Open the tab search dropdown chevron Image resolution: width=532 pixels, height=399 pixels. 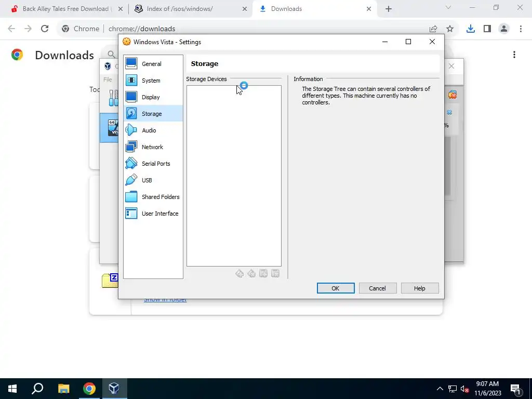tap(448, 7)
